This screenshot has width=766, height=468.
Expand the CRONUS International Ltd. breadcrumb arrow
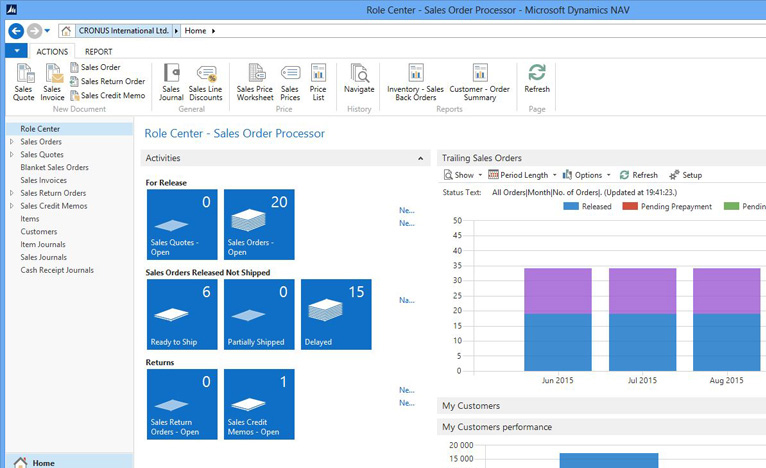pos(176,31)
